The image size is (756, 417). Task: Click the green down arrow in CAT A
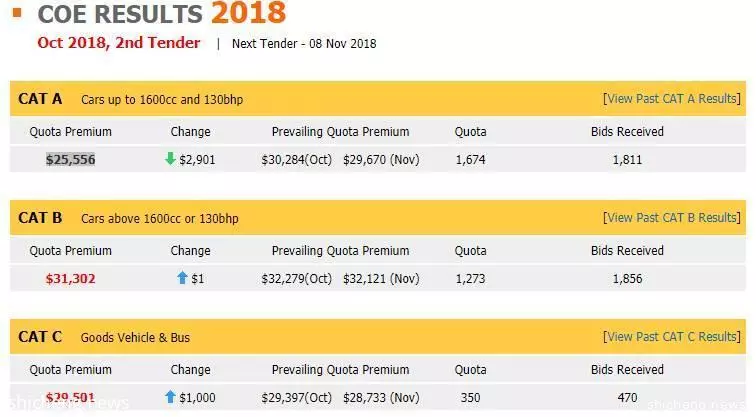170,159
